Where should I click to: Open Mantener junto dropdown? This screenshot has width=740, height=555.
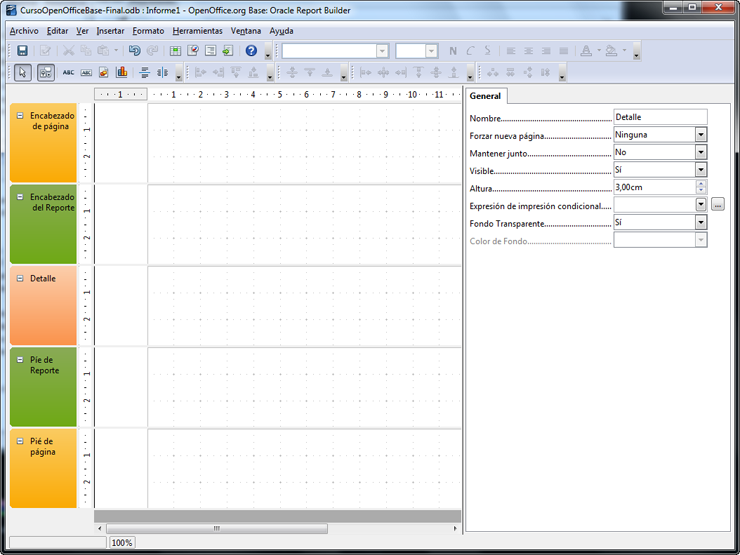pos(701,152)
